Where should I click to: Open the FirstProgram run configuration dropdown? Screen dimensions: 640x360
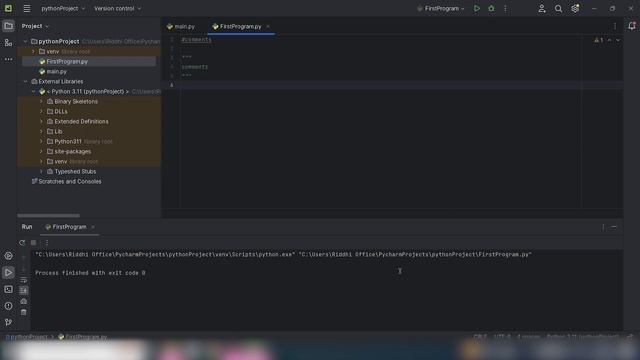tap(441, 9)
